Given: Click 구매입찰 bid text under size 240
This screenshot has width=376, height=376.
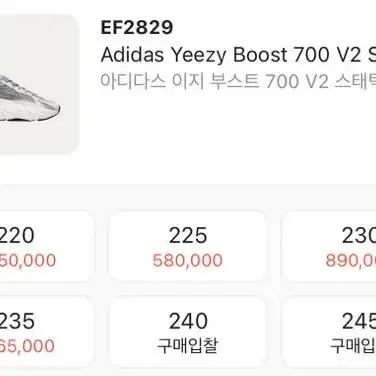Looking at the screenshot, I should [188, 346].
